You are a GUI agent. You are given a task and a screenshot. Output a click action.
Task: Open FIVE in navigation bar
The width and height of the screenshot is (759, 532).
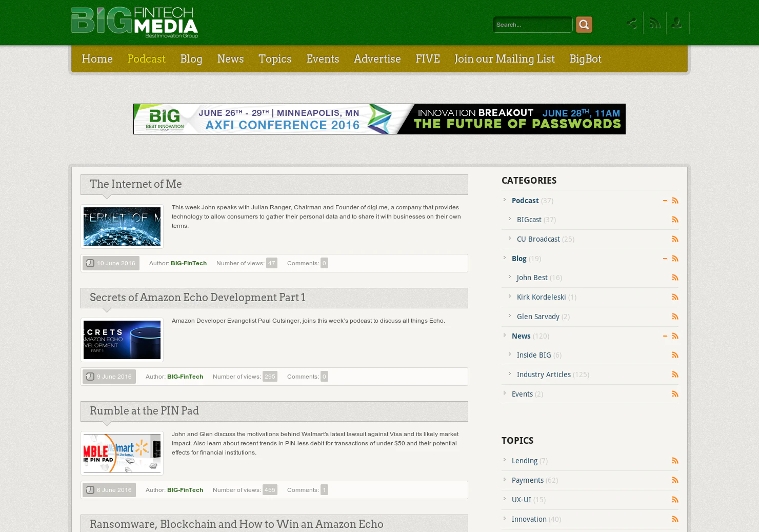pyautogui.click(x=428, y=59)
